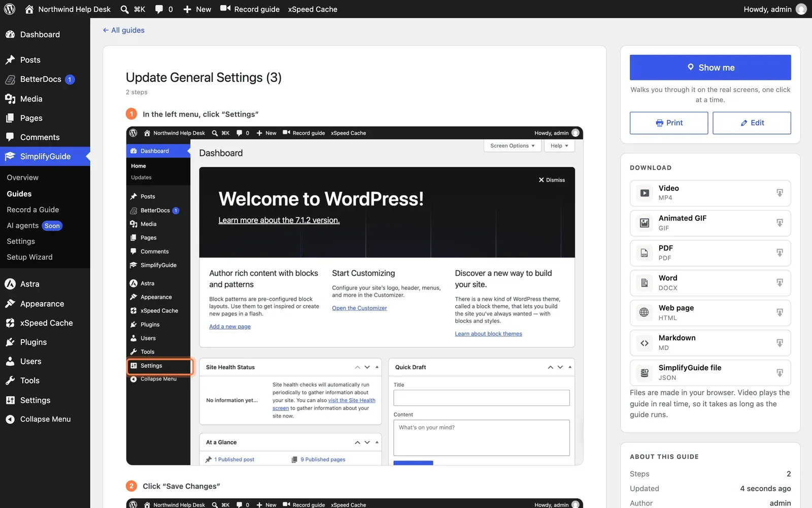Click the Tools wrench icon in sidebar
Screen dimensions: 812x508
coord(10,380)
